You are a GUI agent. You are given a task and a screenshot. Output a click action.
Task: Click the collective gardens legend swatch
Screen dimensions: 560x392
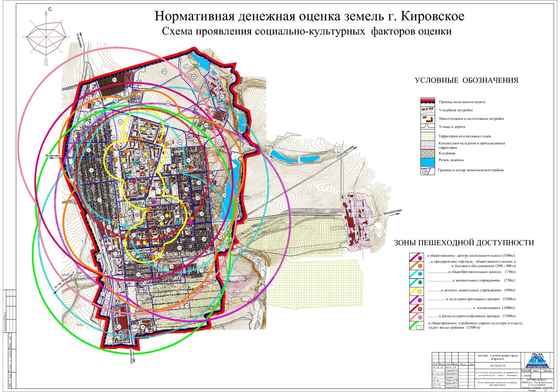[428, 136]
